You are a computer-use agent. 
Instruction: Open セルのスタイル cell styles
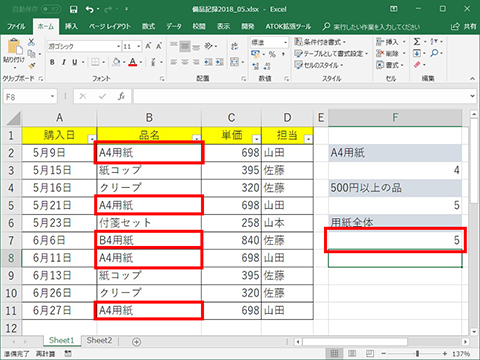click(319, 65)
